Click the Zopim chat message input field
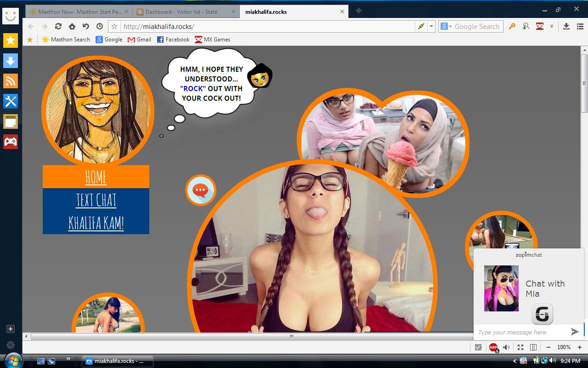588x368 pixels. point(519,332)
